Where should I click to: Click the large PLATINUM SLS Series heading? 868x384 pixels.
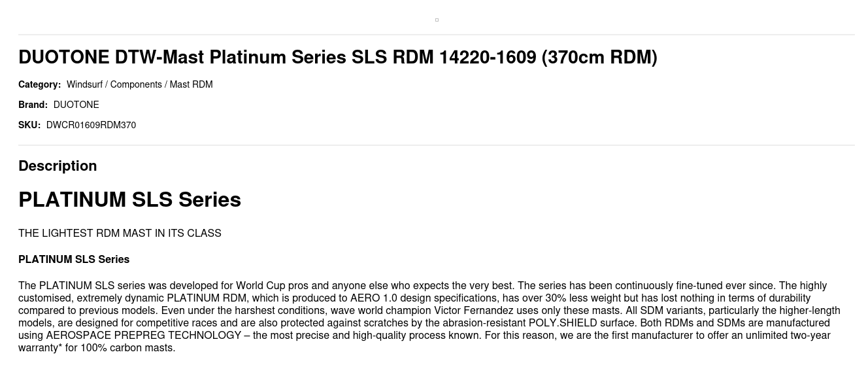[x=129, y=200]
